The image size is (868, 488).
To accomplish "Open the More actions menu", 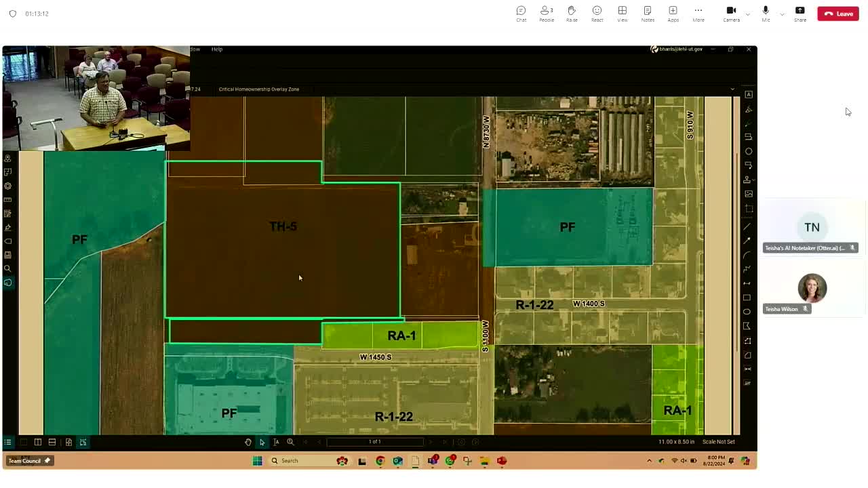I will (x=698, y=14).
